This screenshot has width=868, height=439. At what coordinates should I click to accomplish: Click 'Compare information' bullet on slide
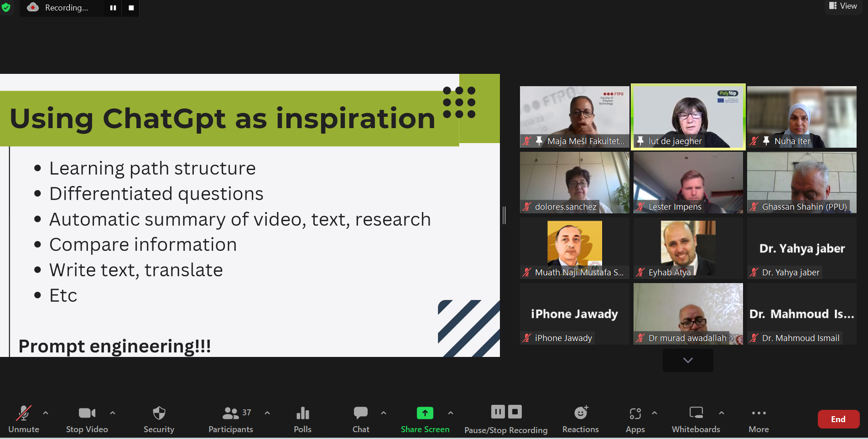[x=143, y=245]
